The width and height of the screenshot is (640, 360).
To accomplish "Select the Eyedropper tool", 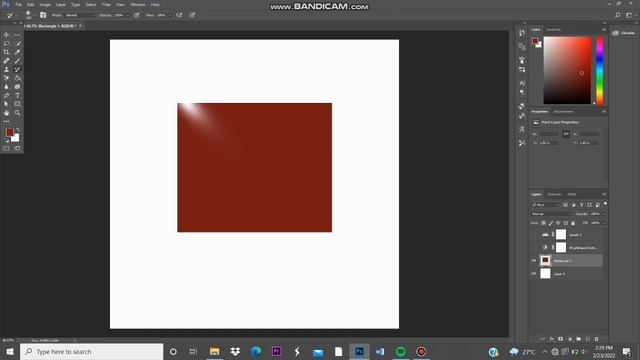I will click(x=17, y=52).
